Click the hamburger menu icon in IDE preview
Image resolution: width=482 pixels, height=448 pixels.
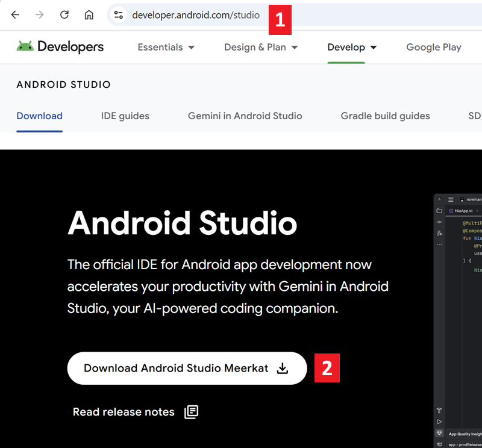tap(451, 199)
